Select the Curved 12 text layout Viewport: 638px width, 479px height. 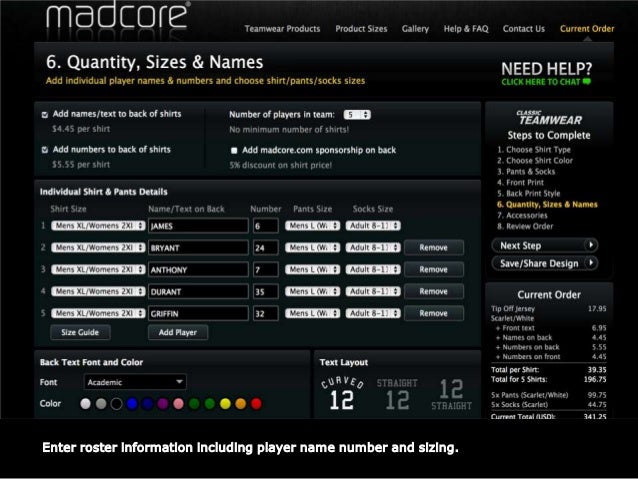[x=342, y=393]
